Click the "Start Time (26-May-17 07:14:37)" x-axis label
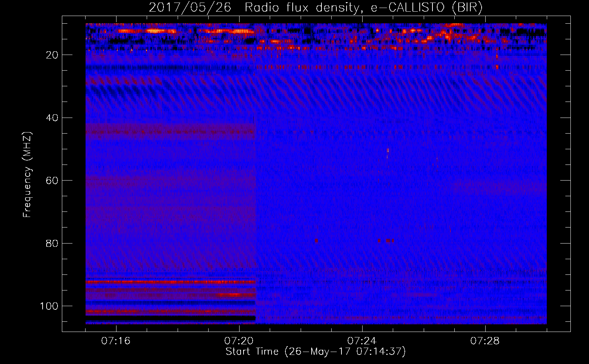 [x=316, y=352]
